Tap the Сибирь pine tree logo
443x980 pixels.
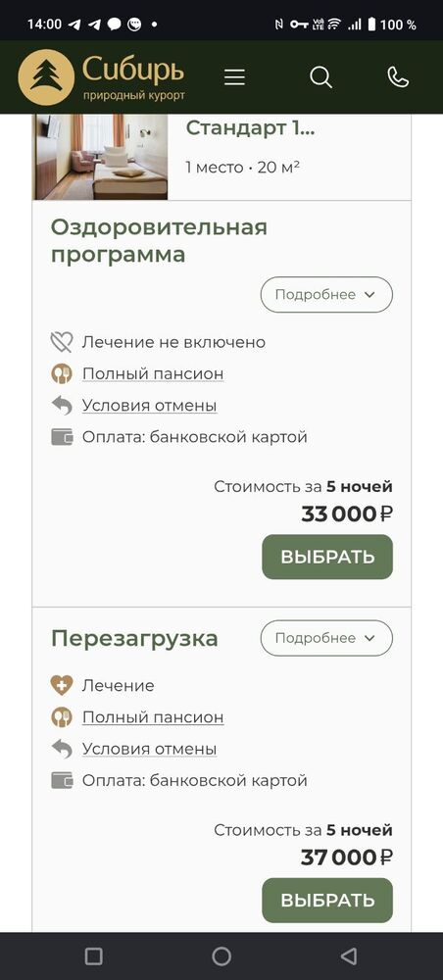click(x=46, y=76)
